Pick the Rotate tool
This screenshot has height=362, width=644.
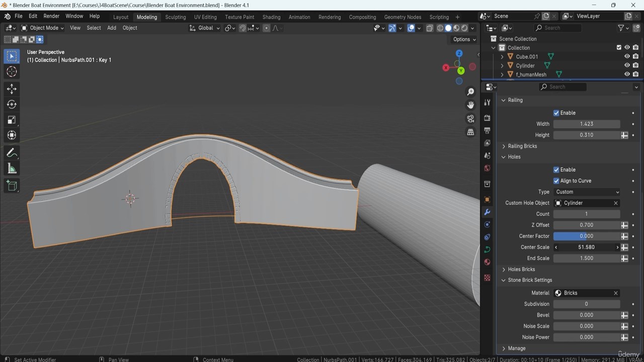[12, 105]
